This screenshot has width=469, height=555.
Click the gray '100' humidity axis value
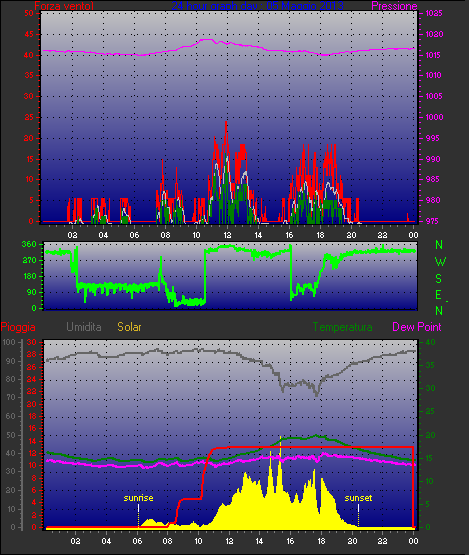pos(9,342)
